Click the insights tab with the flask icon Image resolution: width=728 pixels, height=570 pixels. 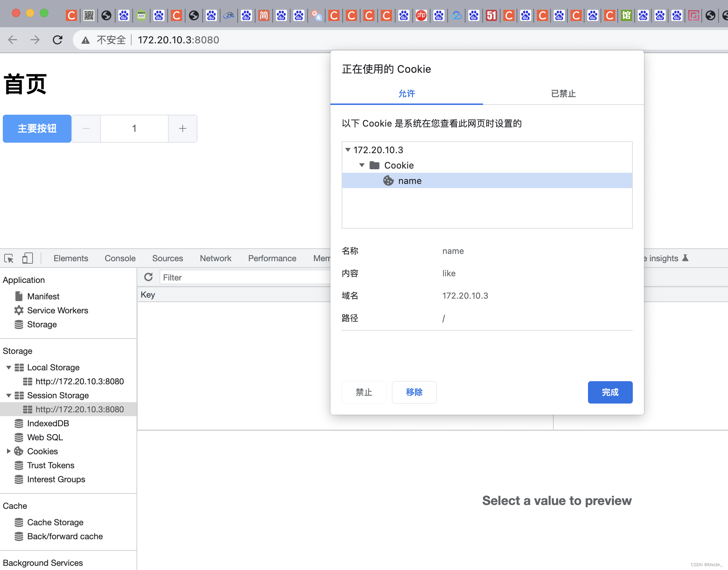[666, 258]
